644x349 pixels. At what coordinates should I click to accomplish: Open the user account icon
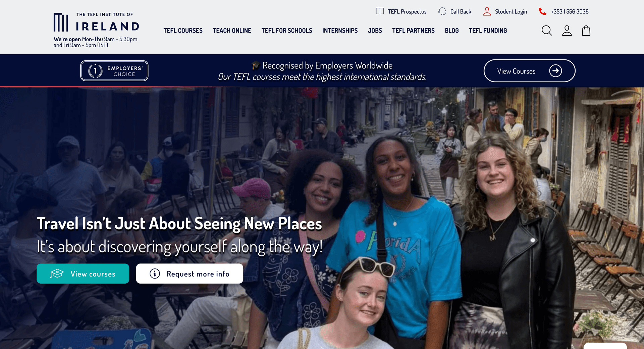tap(567, 31)
